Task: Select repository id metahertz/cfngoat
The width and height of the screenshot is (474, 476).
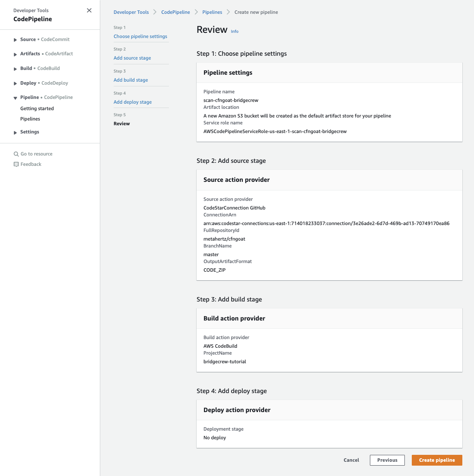Action: click(224, 239)
